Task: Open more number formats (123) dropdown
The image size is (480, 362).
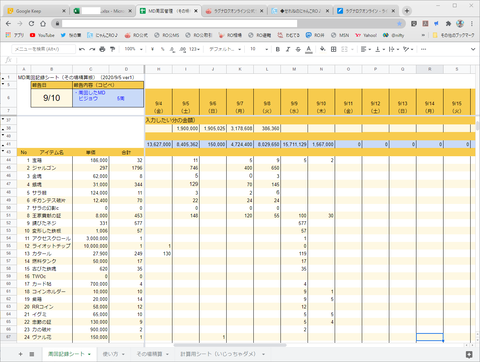Action: point(194,49)
